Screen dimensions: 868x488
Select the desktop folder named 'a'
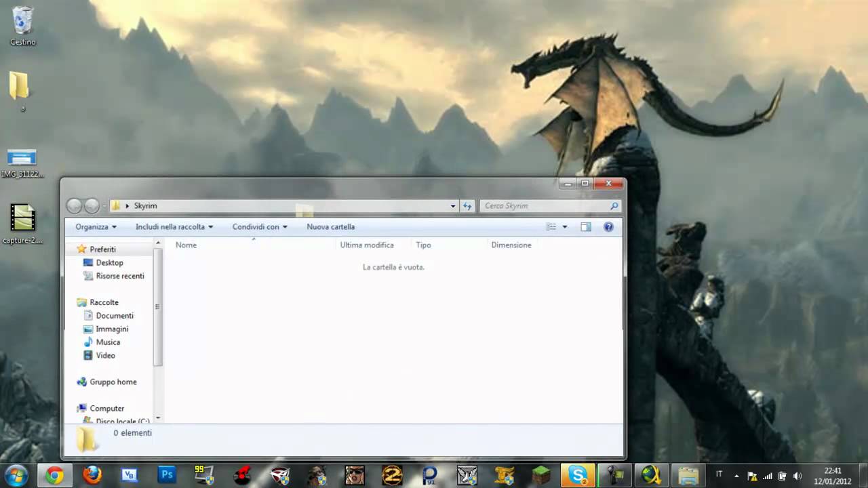pos(20,91)
